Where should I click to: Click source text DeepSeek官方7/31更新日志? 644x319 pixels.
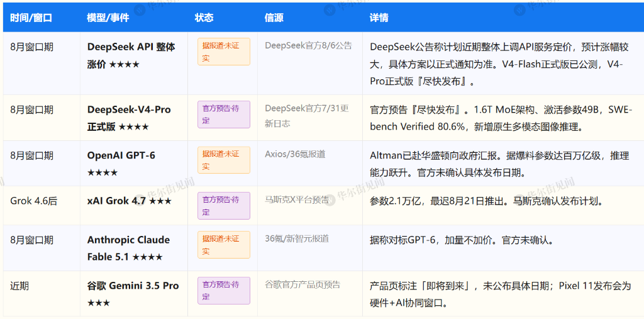(x=307, y=116)
